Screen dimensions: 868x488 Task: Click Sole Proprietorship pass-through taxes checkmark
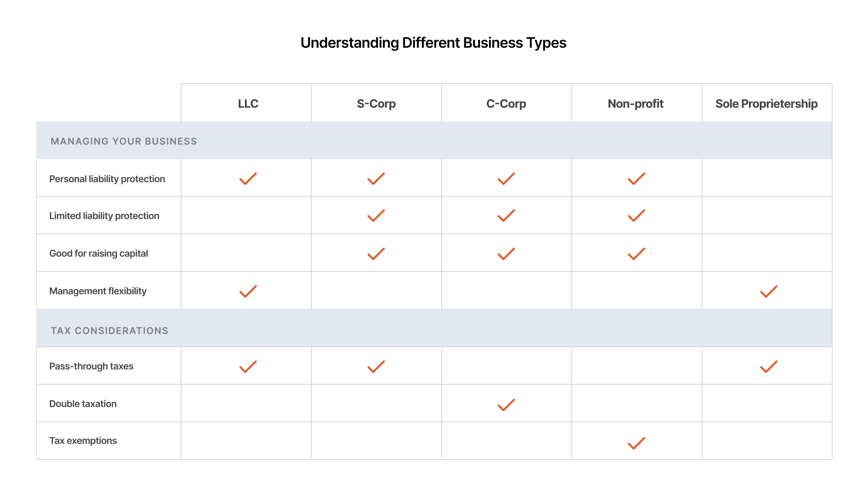tap(769, 367)
